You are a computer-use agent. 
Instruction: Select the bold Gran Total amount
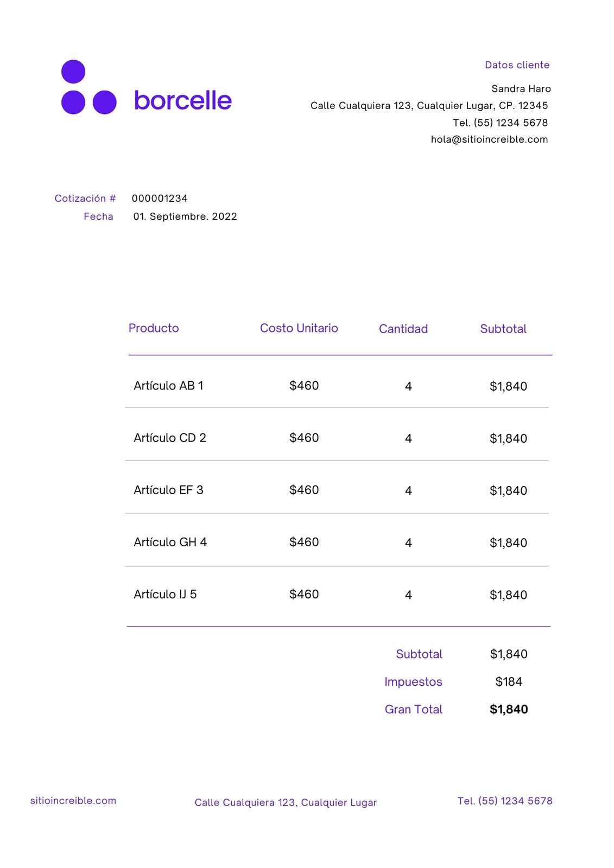tap(509, 709)
